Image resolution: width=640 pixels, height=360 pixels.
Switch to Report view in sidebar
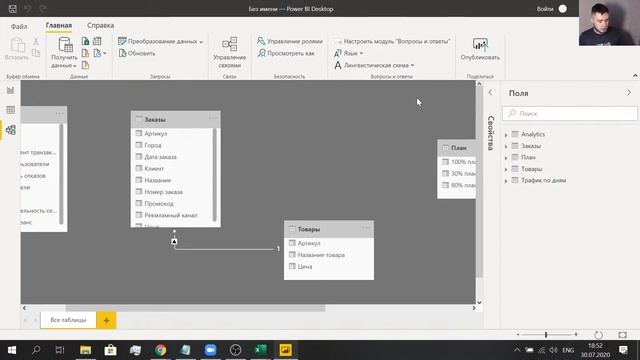[11, 90]
